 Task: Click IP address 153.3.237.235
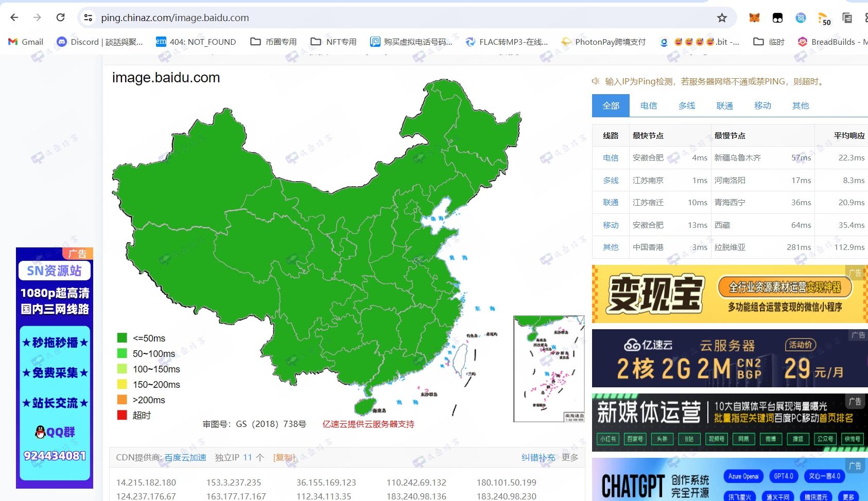point(234,482)
